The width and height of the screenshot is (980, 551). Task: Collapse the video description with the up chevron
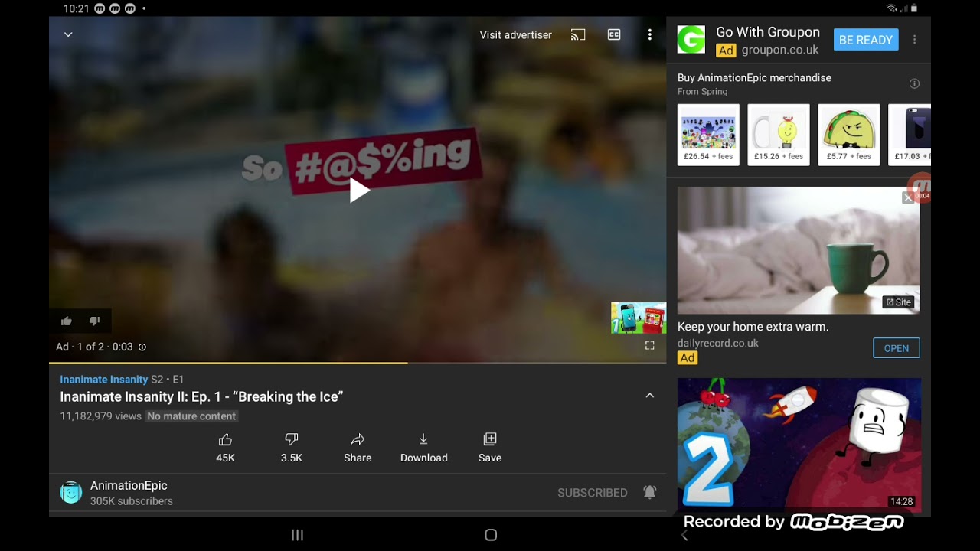click(x=649, y=396)
